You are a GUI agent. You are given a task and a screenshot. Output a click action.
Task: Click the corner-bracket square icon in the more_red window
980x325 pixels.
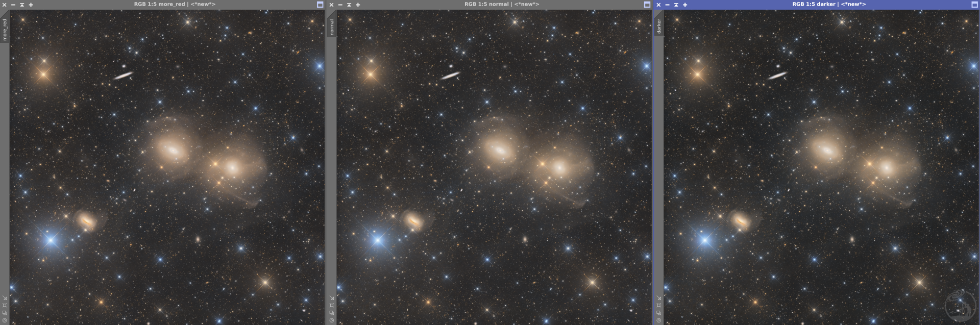click(x=5, y=305)
